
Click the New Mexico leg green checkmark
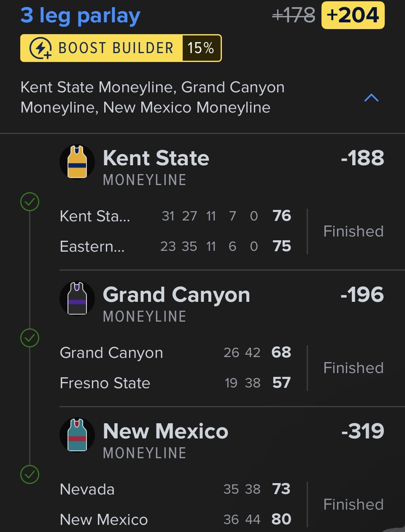[30, 475]
